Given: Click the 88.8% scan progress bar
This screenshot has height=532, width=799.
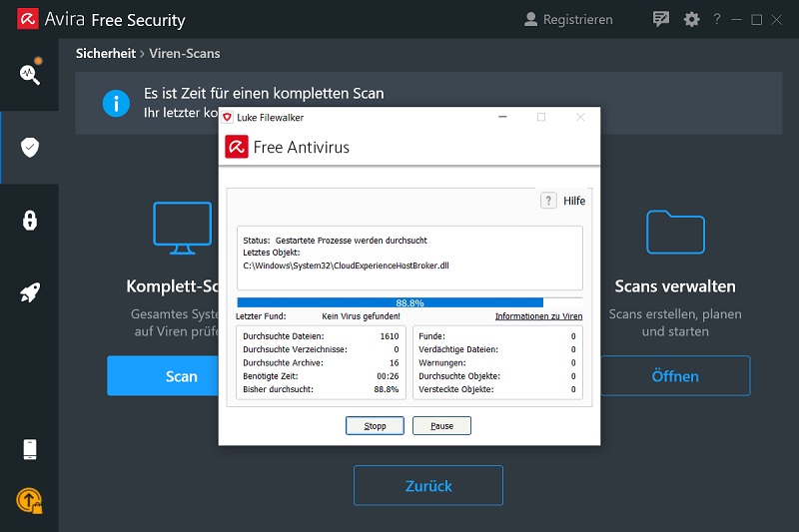Looking at the screenshot, I should pyautogui.click(x=409, y=302).
